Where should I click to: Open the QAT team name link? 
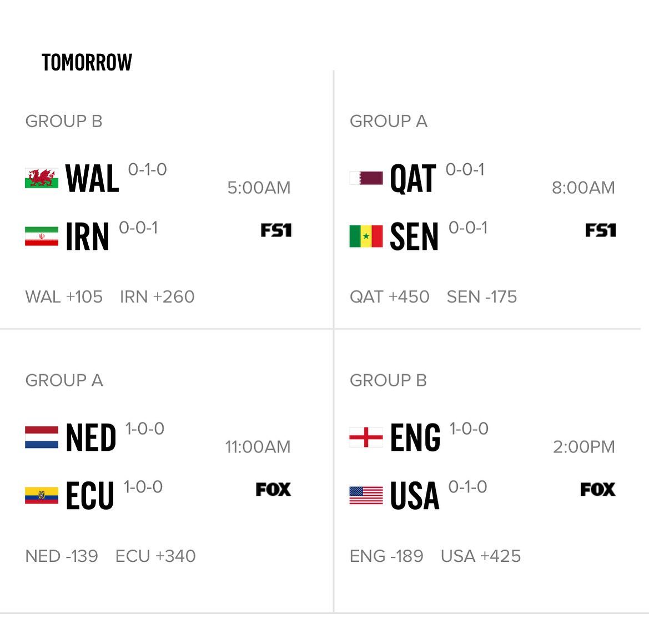pos(413,179)
